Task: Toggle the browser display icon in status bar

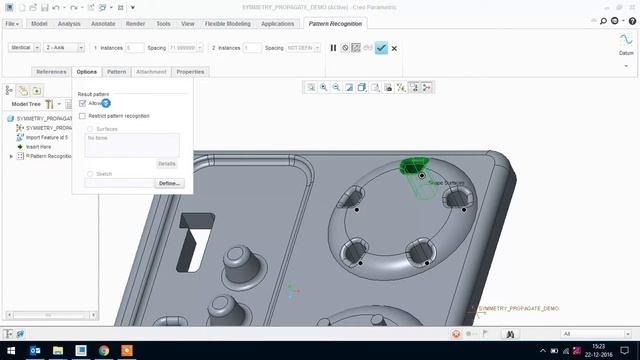Action: pyautogui.click(x=20, y=334)
